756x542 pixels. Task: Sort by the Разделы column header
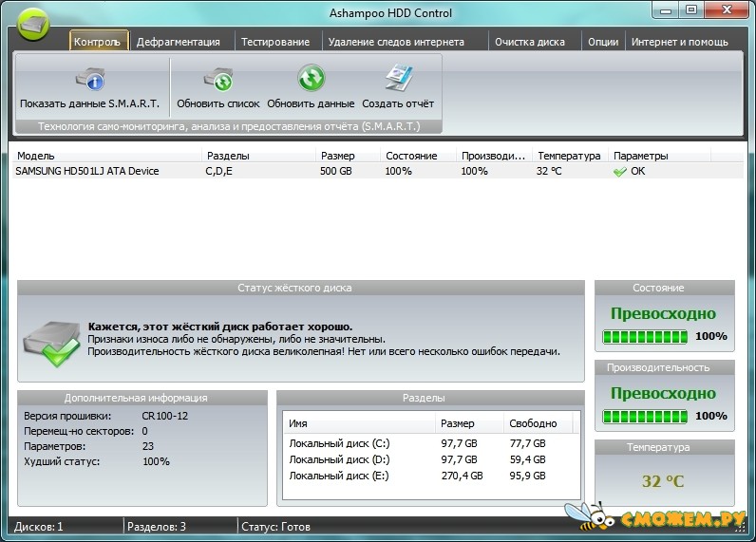click(258, 156)
